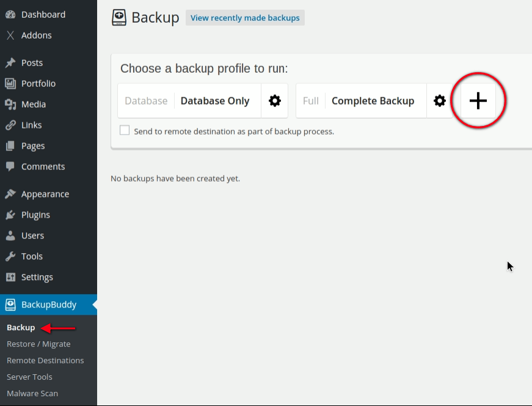Select Malware Scan submenu item
532x406 pixels.
(32, 394)
